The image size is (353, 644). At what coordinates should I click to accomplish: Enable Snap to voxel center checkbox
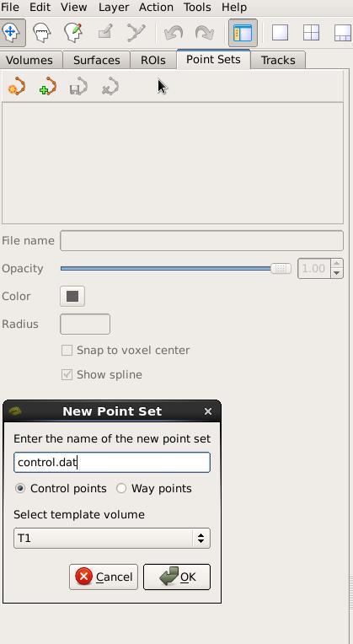pos(67,351)
